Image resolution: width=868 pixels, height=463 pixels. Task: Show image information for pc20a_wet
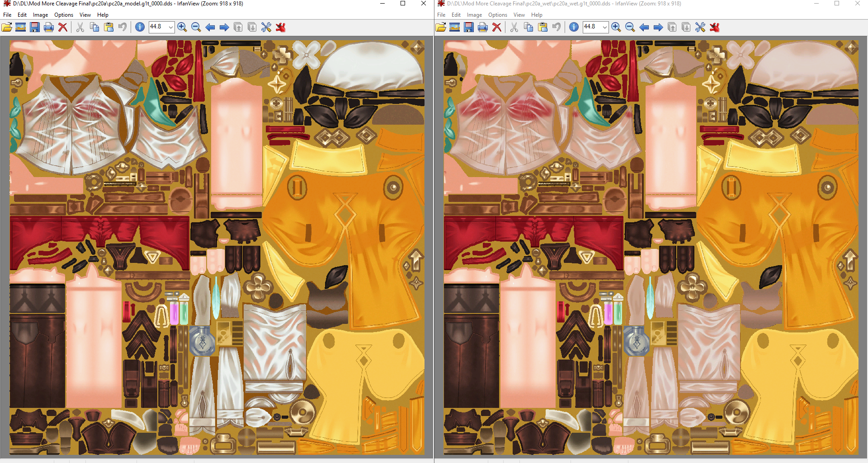click(574, 27)
